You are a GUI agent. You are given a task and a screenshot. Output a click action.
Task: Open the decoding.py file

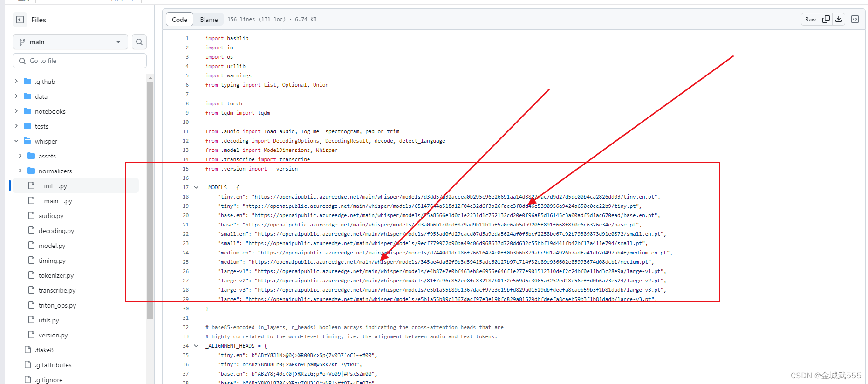(56, 231)
